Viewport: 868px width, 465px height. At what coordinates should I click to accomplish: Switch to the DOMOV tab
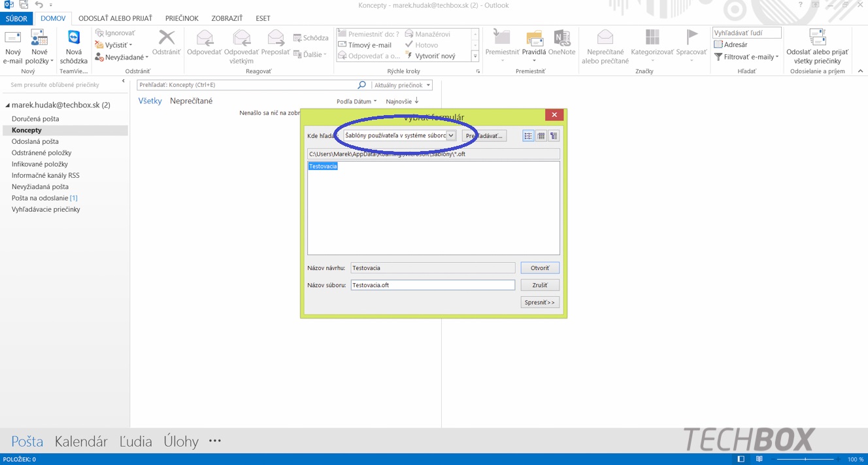(x=53, y=18)
